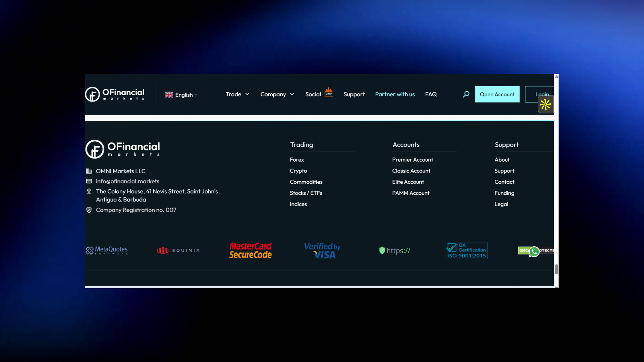Open the Elite Account link
Viewport: 644px width, 362px height.
[408, 182]
